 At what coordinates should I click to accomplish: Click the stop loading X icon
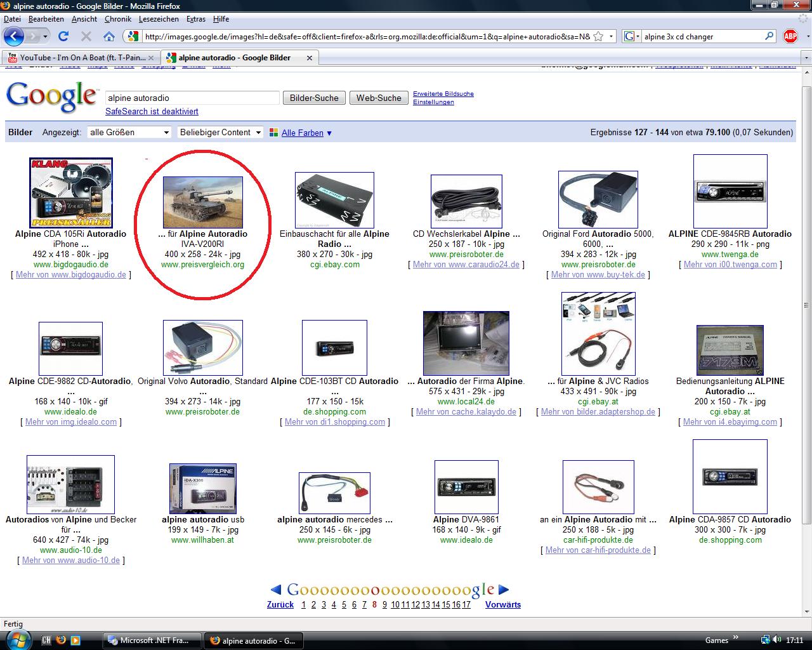click(86, 36)
